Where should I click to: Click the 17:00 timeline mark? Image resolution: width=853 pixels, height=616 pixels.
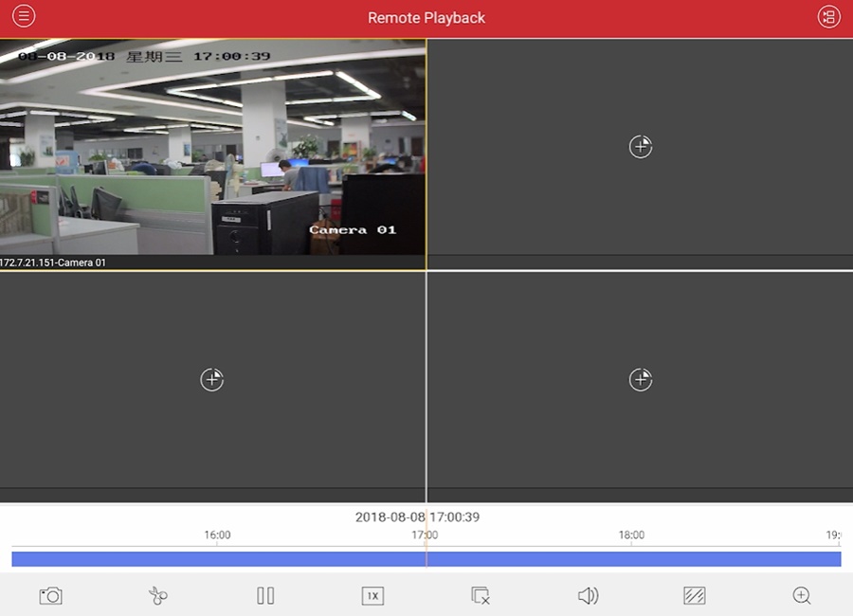(x=425, y=535)
